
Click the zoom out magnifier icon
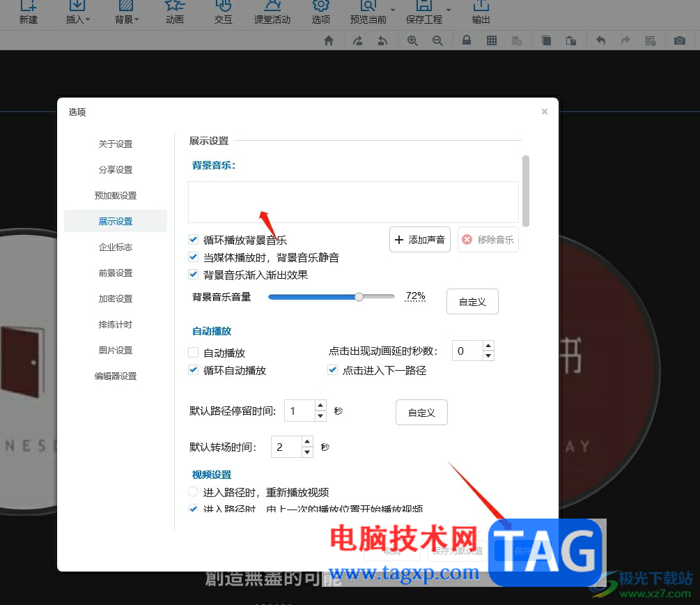437,40
